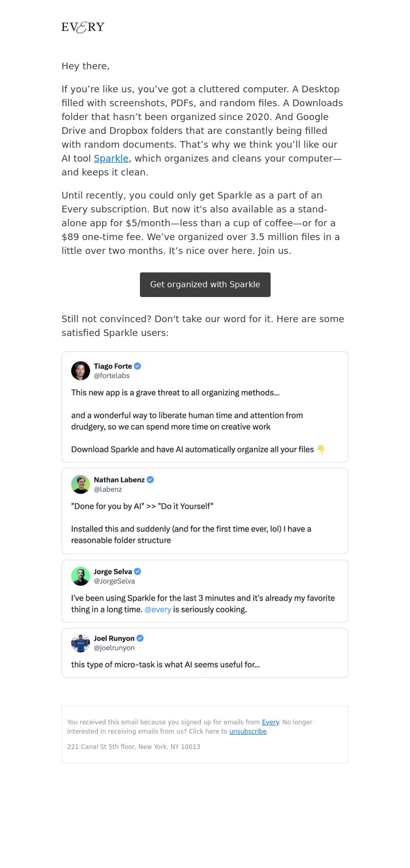Open the @every mention in Jorge's tweet
The height and width of the screenshot is (868, 410).
point(157,610)
